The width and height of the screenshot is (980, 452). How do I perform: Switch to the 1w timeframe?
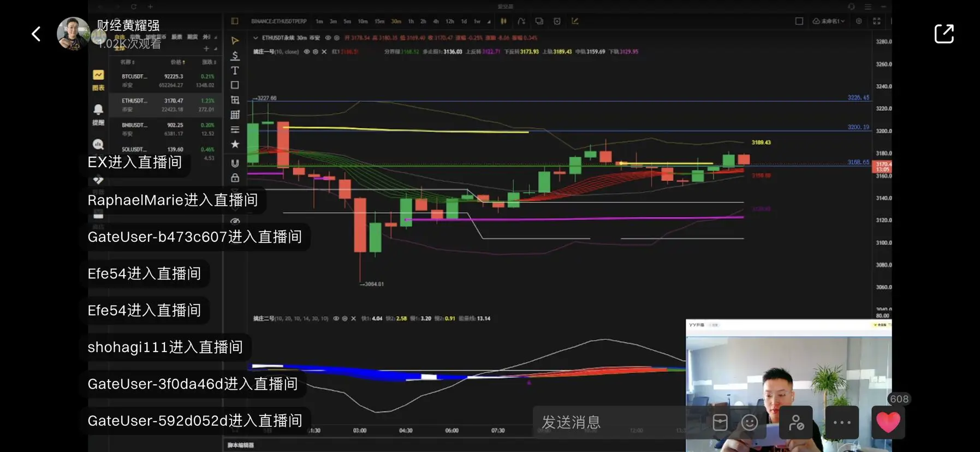pos(477,21)
